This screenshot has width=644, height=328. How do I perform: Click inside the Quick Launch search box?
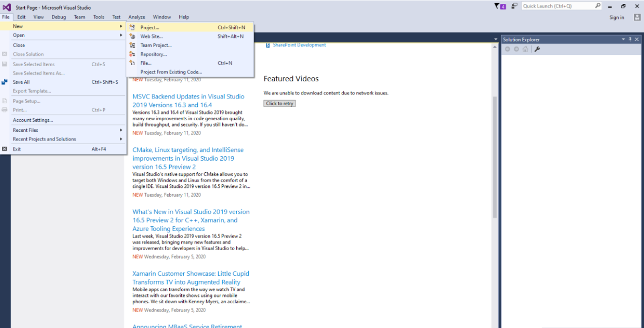pos(557,6)
